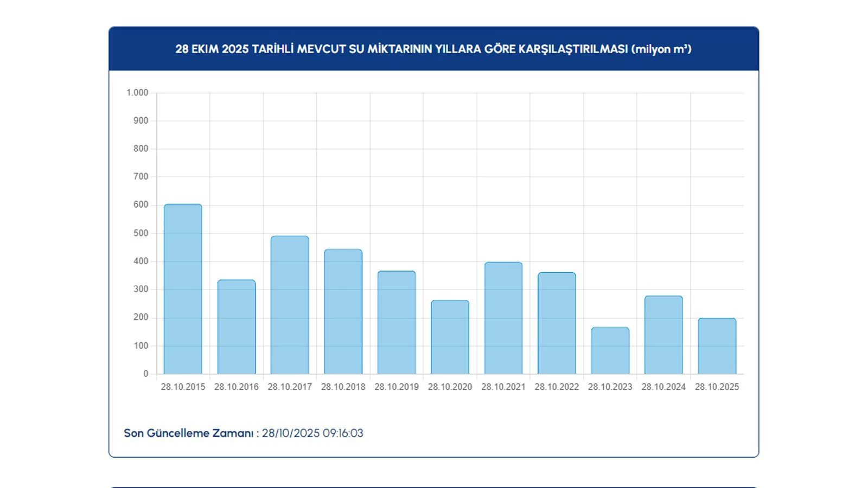Select the 28.10.2018 bar

[343, 312]
